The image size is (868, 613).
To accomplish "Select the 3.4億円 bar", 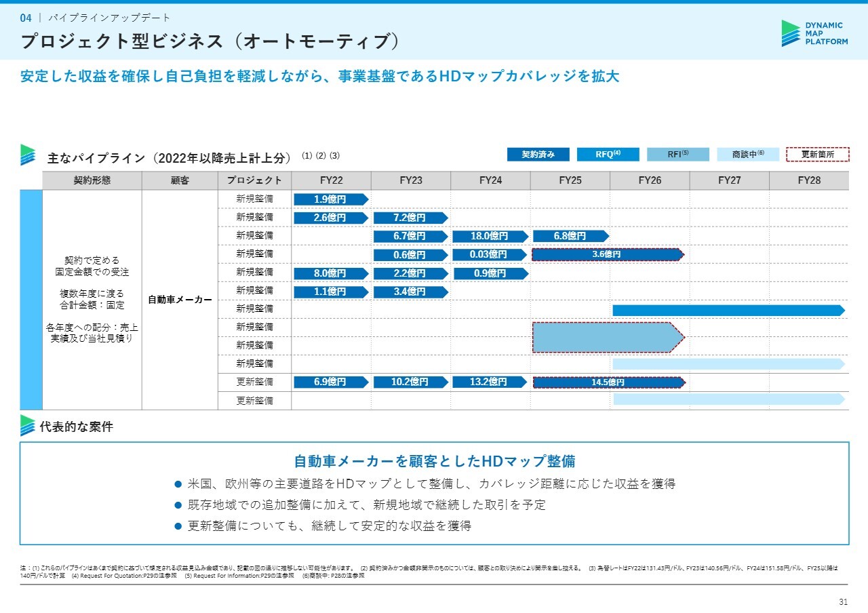I will 411,292.
